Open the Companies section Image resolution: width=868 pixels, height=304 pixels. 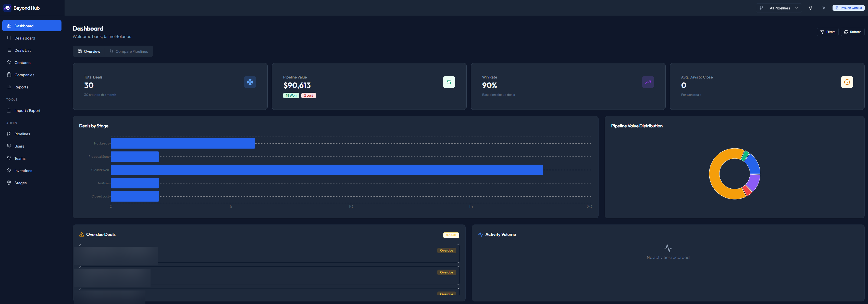click(x=24, y=75)
